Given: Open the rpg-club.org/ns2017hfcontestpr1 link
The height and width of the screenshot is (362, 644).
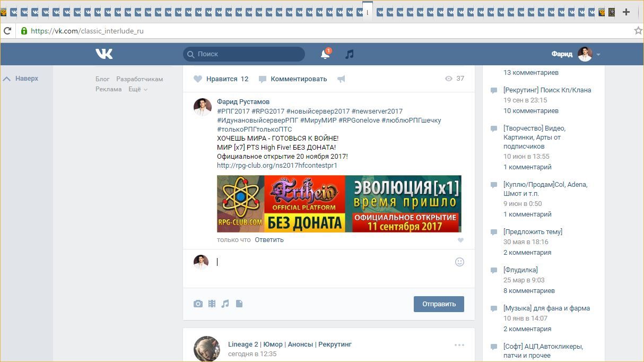Looking at the screenshot, I should click(x=277, y=166).
